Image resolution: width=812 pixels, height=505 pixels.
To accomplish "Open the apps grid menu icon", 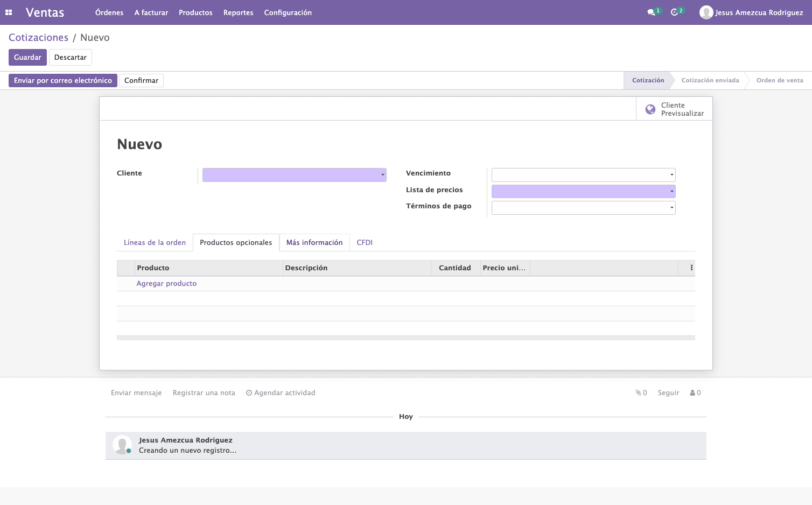I will pyautogui.click(x=9, y=12).
